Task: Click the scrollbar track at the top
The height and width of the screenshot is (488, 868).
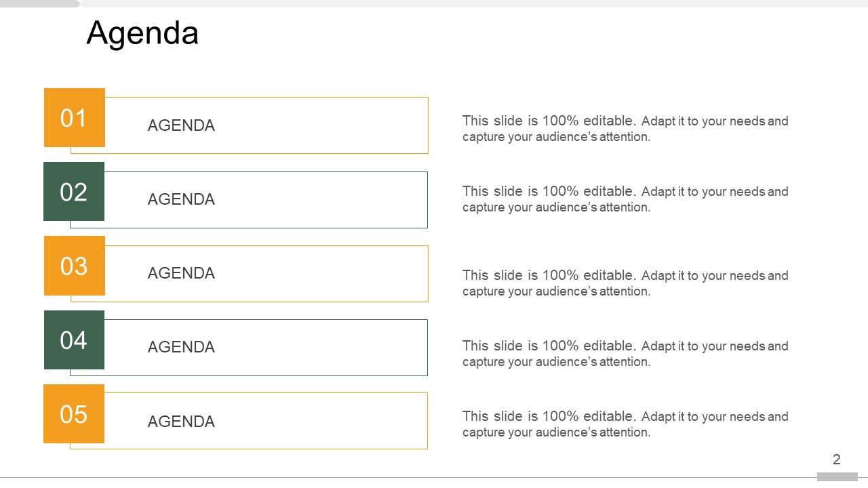Action: click(x=475, y=3)
